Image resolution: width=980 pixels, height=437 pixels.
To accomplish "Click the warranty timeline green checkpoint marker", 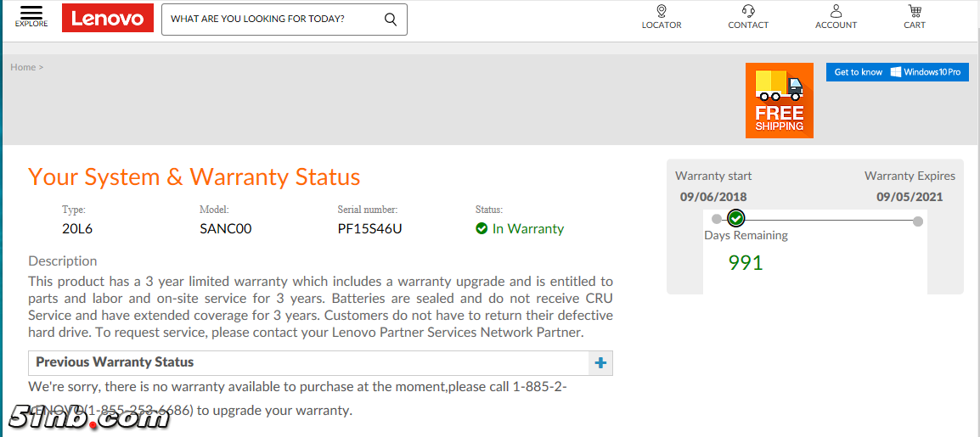I will point(736,218).
